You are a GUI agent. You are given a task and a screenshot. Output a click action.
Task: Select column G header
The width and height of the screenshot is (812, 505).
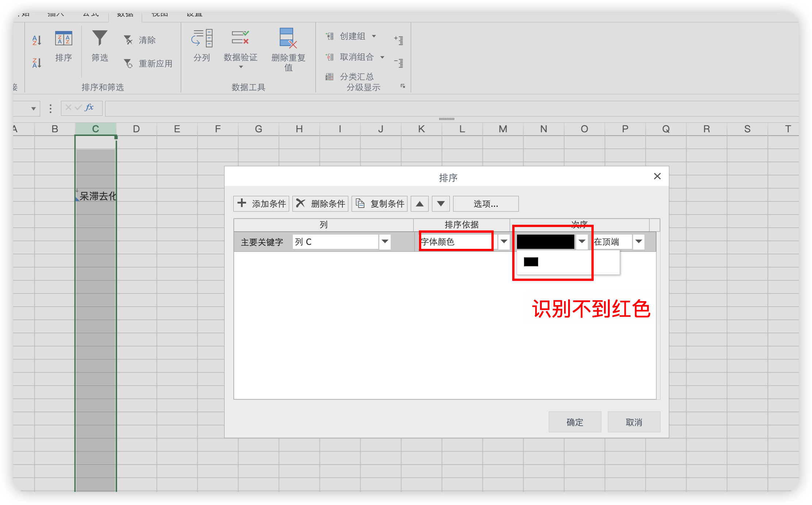(x=258, y=129)
